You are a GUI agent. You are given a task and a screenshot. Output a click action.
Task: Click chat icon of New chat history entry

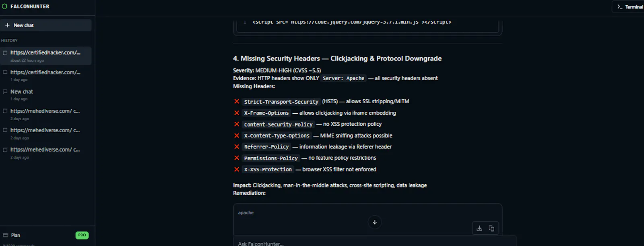5,92
